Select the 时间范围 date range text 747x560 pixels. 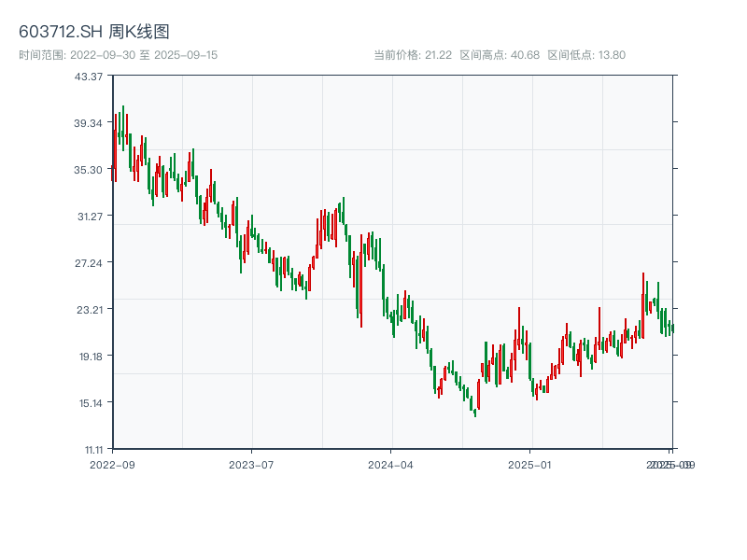point(119,55)
